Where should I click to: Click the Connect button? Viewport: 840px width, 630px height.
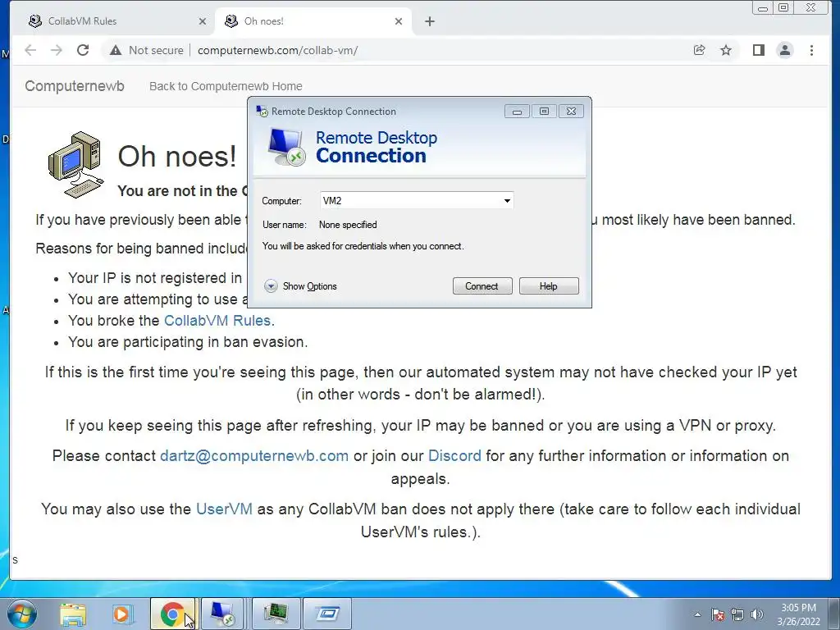[482, 286]
